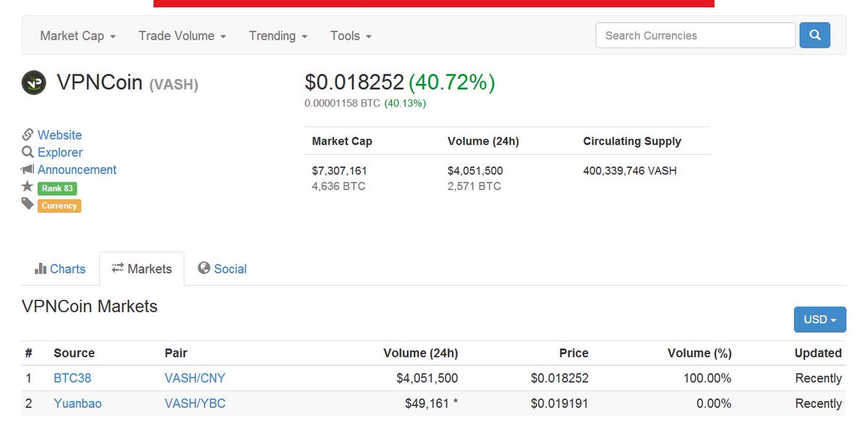Open the Website link

pos(59,135)
